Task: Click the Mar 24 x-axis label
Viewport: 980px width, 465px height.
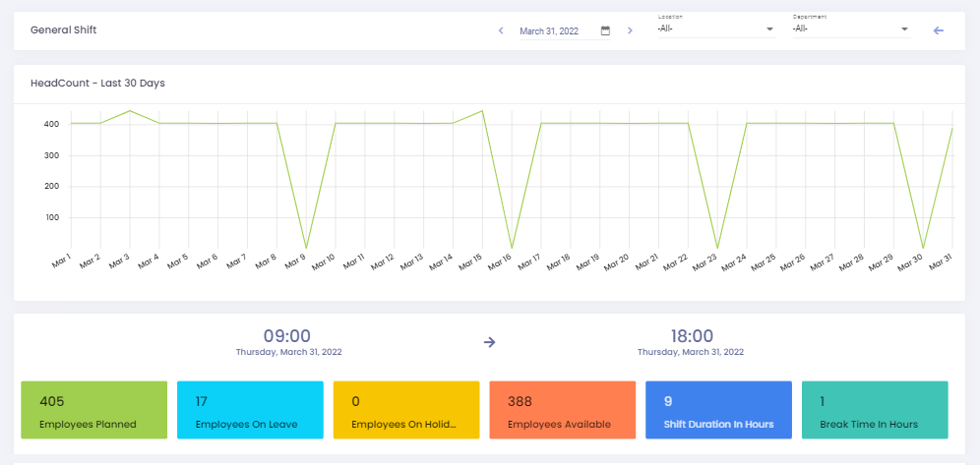Action: [x=735, y=262]
